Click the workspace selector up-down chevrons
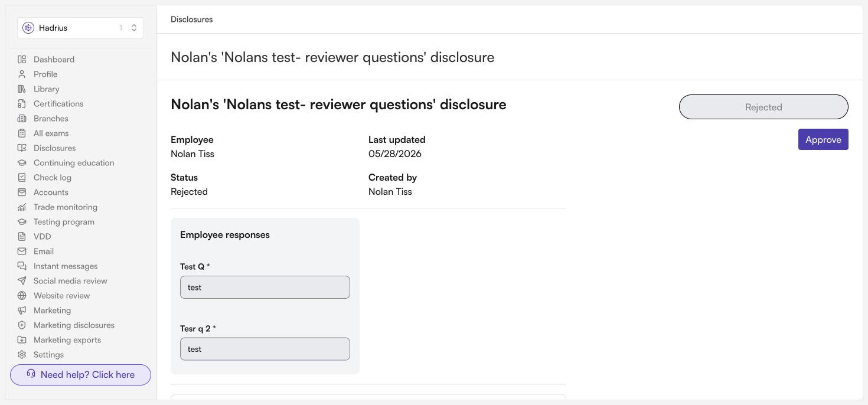The image size is (868, 405). [x=134, y=28]
